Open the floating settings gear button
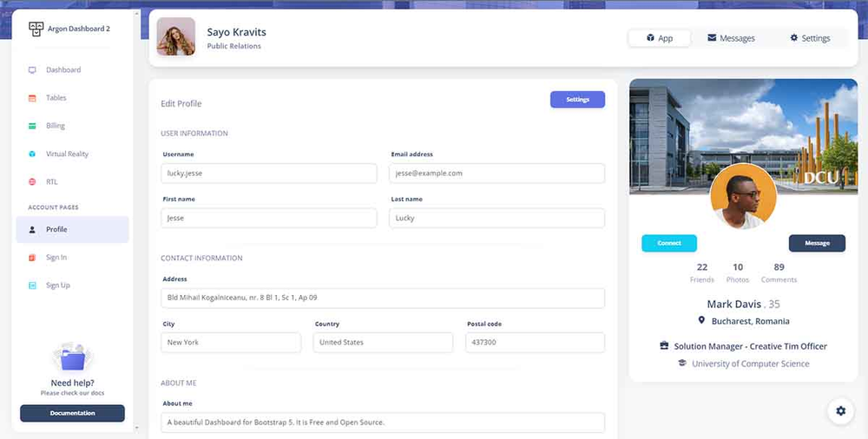The width and height of the screenshot is (868, 439). (x=839, y=411)
